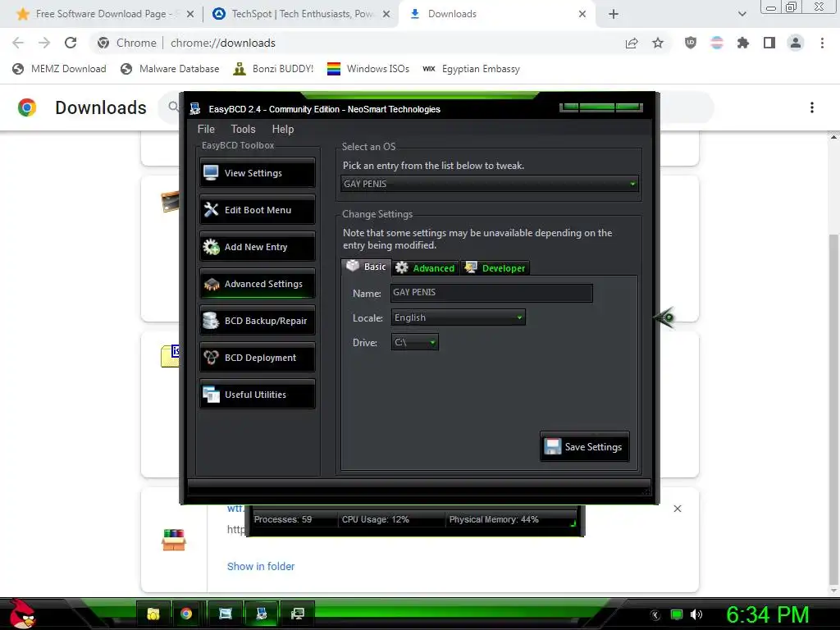The height and width of the screenshot is (630, 840).
Task: Open MEMZ Download bookmark
Action: click(x=59, y=69)
